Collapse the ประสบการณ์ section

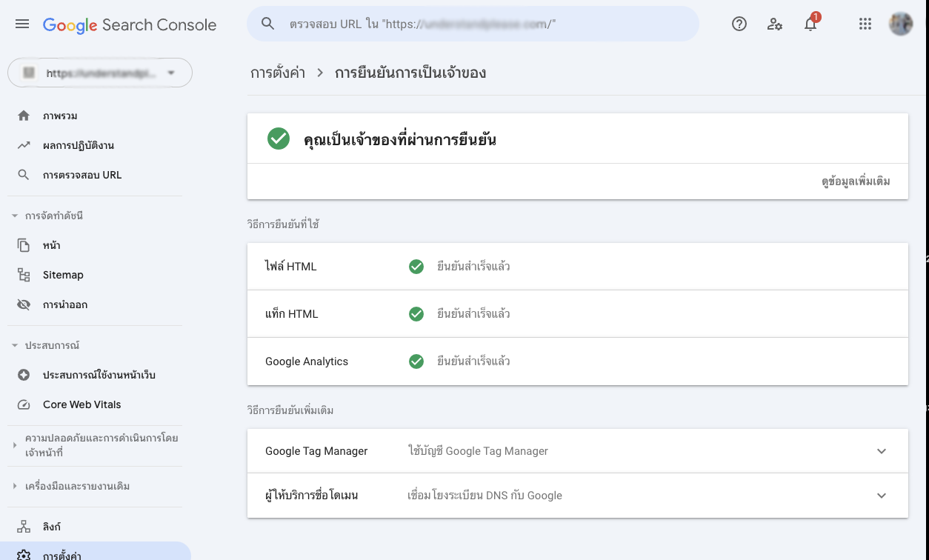coord(15,346)
